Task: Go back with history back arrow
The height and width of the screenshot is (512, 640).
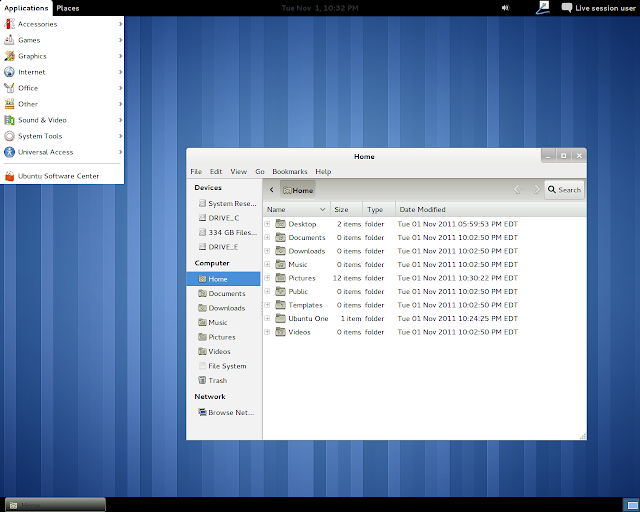Action: [518, 189]
